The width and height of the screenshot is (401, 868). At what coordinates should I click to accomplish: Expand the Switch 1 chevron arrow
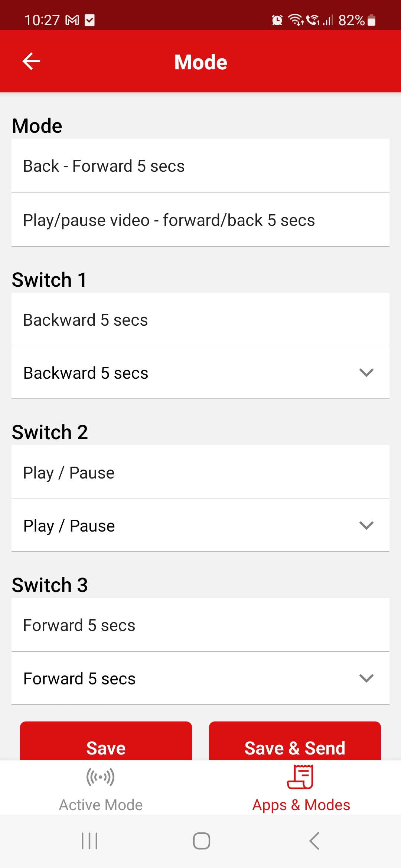(366, 372)
